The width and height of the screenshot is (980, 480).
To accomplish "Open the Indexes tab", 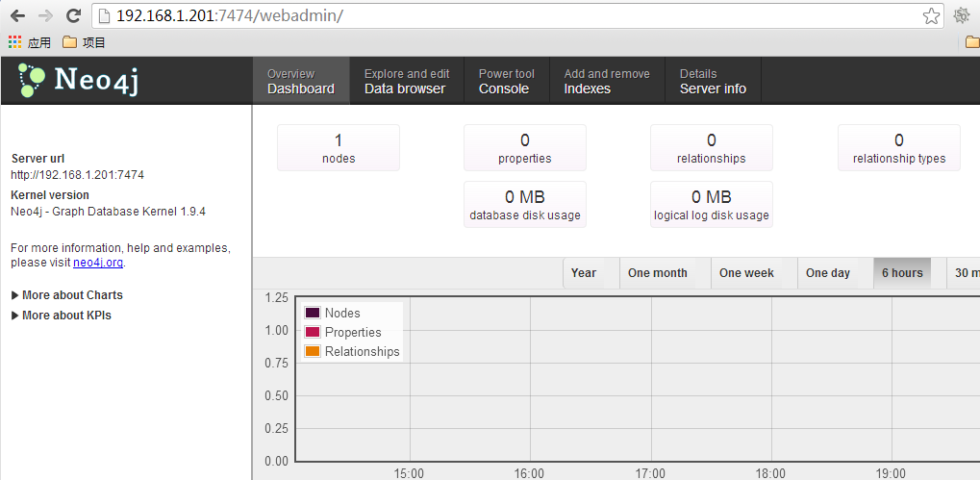I will pos(607,81).
